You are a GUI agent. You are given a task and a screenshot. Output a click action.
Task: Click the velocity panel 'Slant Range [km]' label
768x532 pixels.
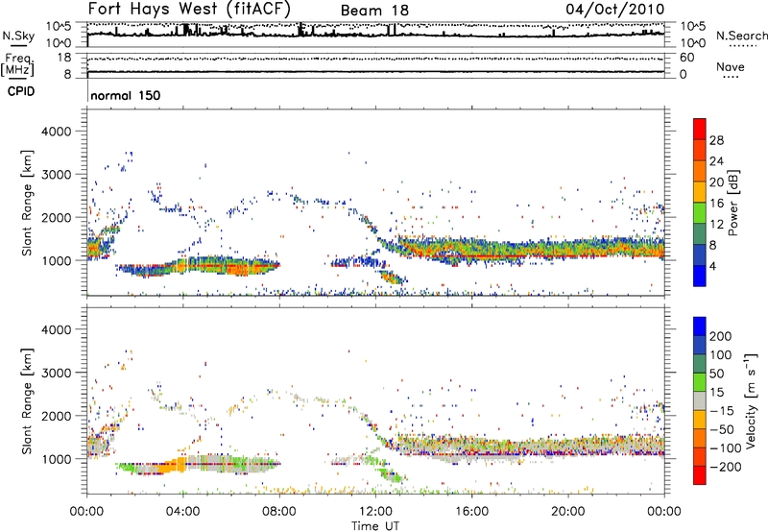pyautogui.click(x=27, y=400)
